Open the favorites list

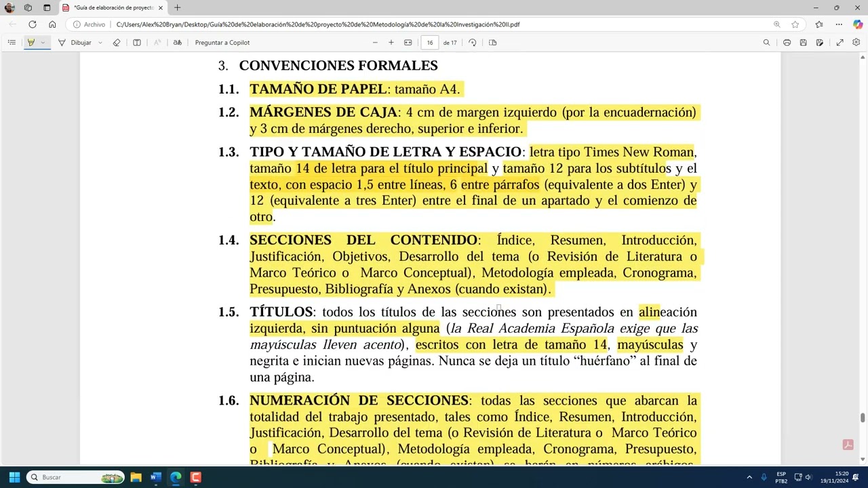pyautogui.click(x=819, y=24)
